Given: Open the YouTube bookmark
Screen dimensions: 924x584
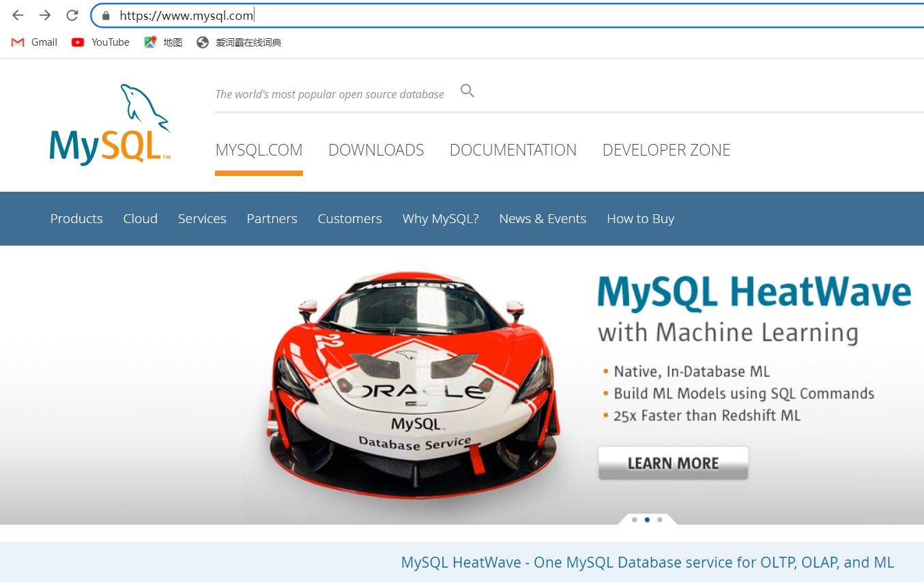Looking at the screenshot, I should 100,42.
